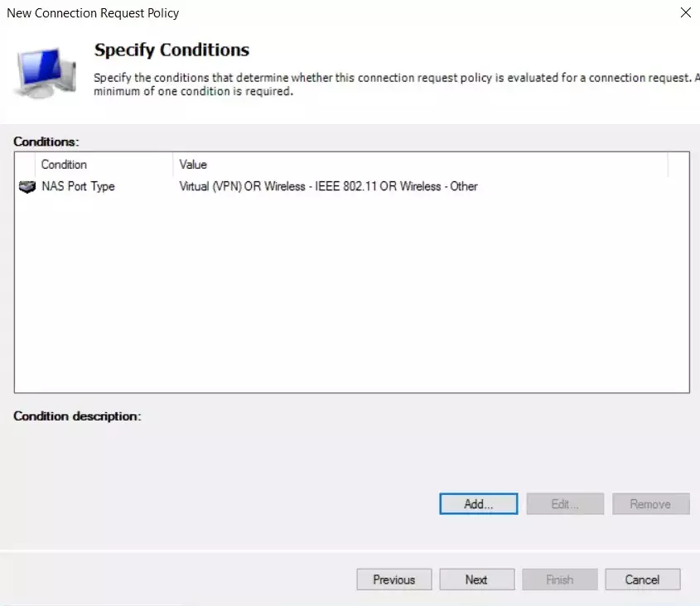Click the condition description empty area
The width and height of the screenshot is (700, 606).
point(348,455)
